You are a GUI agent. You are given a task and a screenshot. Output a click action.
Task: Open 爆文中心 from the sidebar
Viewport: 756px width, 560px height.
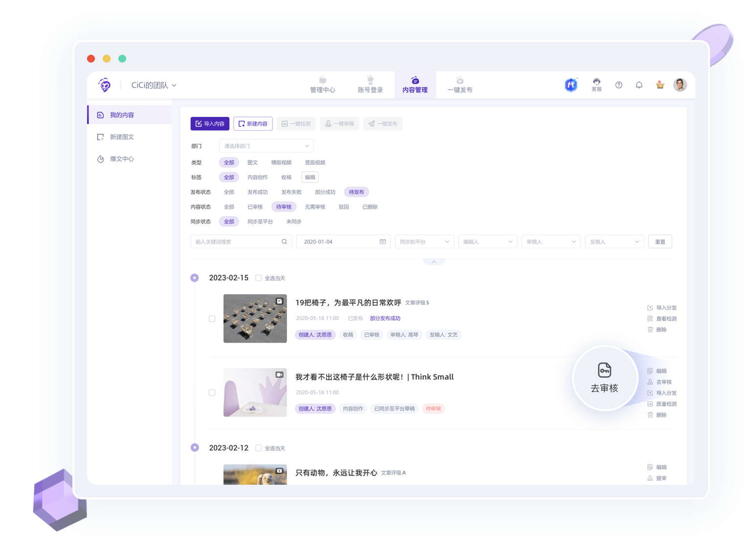(121, 158)
